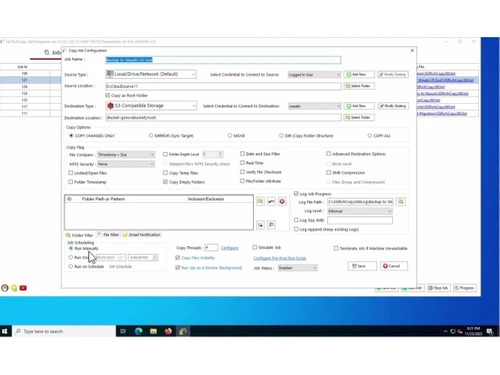Click Select Folder for Source Location
This screenshot has height=375, width=500.
pos(359,86)
